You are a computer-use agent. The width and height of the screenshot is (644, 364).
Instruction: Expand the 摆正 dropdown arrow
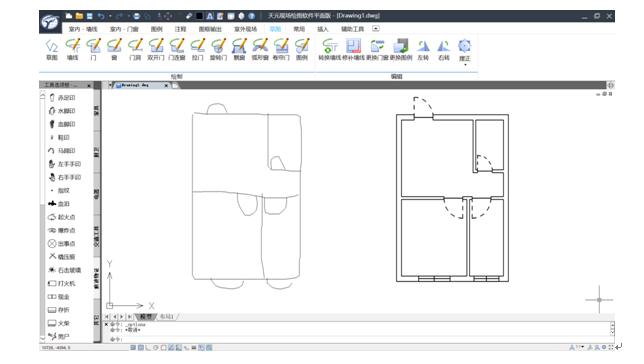465,65
